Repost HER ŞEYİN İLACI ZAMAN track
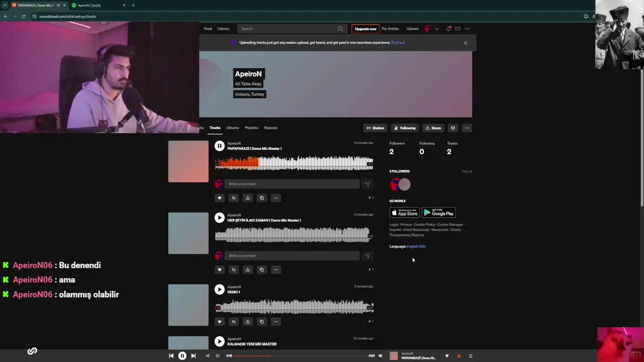Image resolution: width=644 pixels, height=362 pixels. [233, 269]
